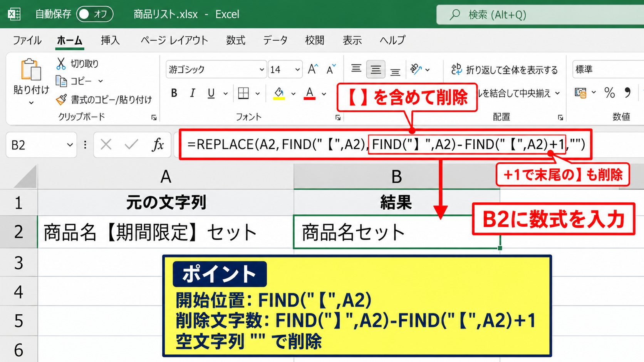
Task: Switch to the Data tab
Action: coord(275,40)
